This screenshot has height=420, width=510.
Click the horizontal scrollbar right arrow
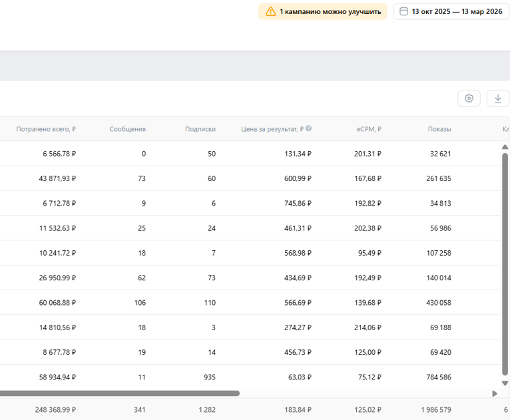[x=495, y=393]
